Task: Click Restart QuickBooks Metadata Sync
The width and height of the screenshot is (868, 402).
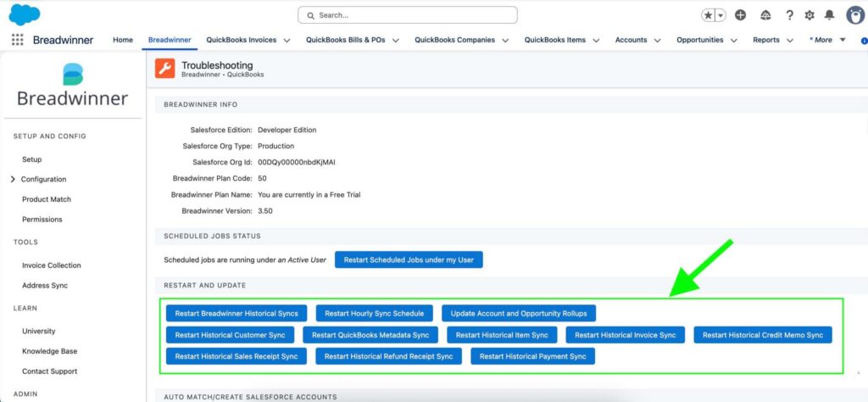Action: coord(370,335)
